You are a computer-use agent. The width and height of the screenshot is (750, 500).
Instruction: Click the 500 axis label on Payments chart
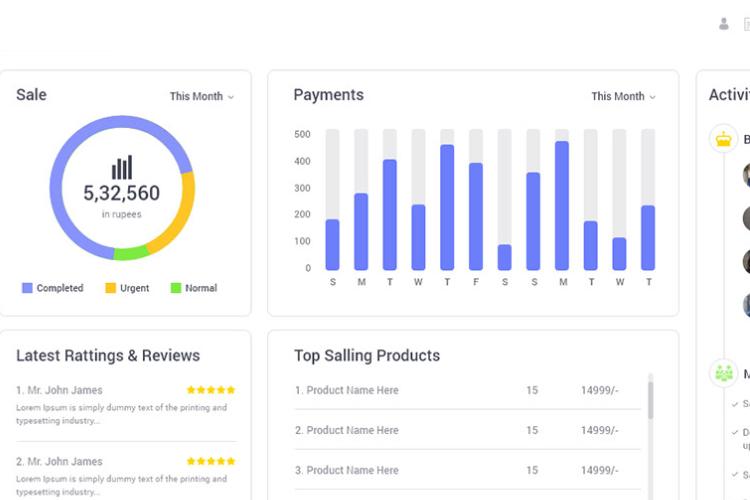point(302,134)
